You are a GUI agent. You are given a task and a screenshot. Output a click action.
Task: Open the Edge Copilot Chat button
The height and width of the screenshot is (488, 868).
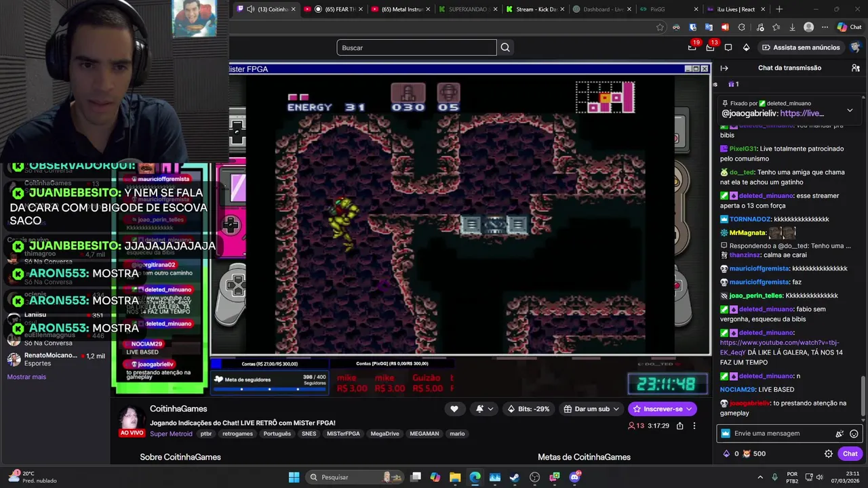849,27
